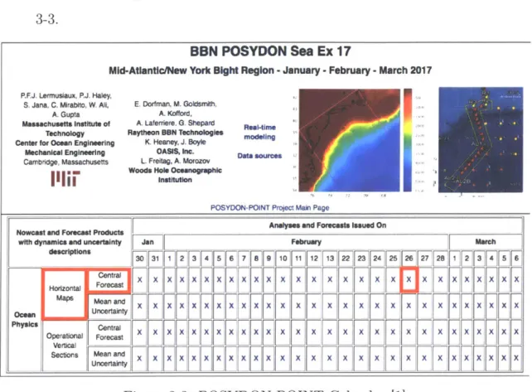This screenshot has height=392, width=532.
Task: Open Vertical Sections Central Forecast for March 5
Action: click(x=504, y=332)
